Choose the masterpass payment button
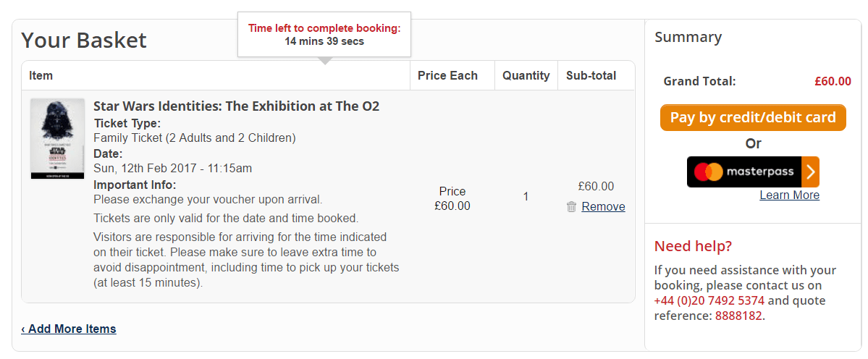Screen dimensions: 868x359 (753, 172)
